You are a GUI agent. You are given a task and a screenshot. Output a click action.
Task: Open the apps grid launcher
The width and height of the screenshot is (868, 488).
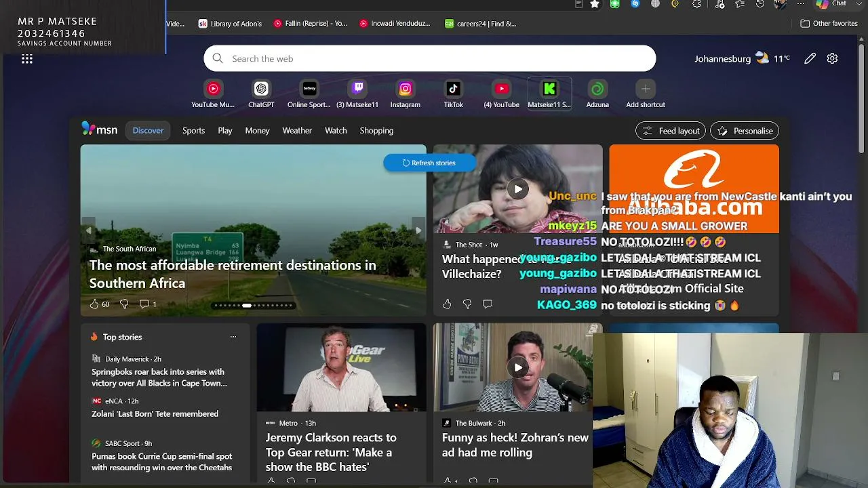27,59
